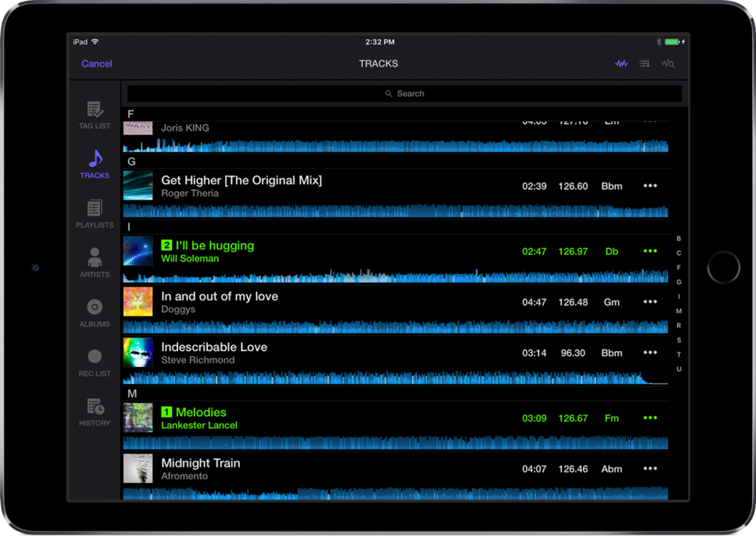The height and width of the screenshot is (536, 756).
Task: Open the Tag List section icon
Action: pos(94,111)
